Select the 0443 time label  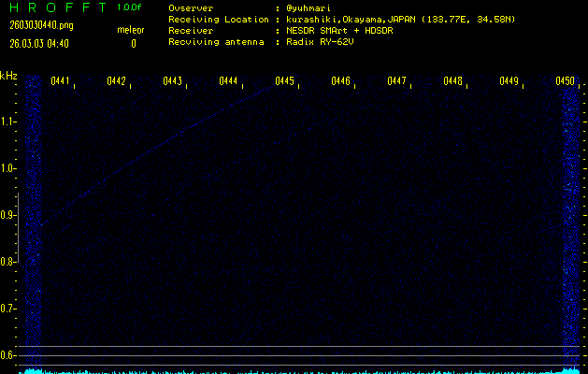[x=173, y=82]
